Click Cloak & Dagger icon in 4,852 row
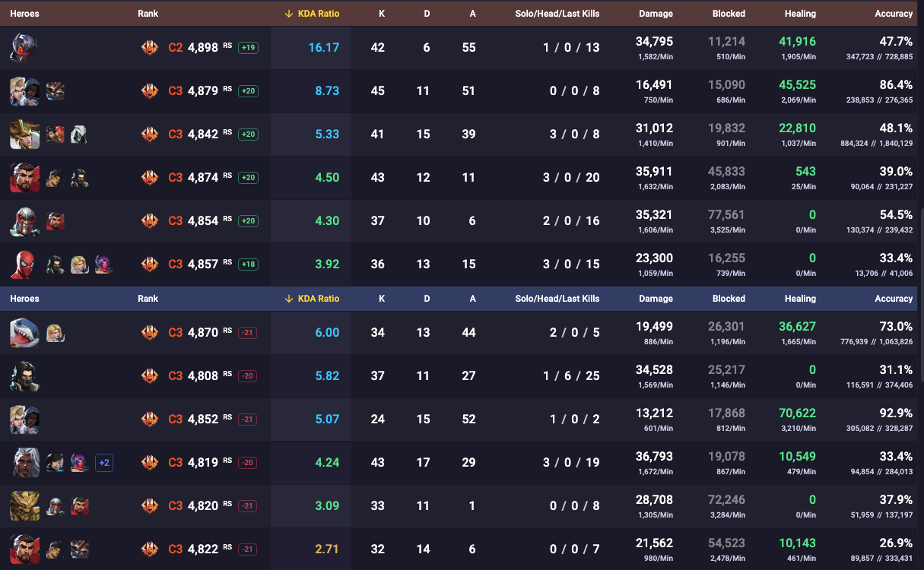The height and width of the screenshot is (570, 924). pyautogui.click(x=24, y=420)
